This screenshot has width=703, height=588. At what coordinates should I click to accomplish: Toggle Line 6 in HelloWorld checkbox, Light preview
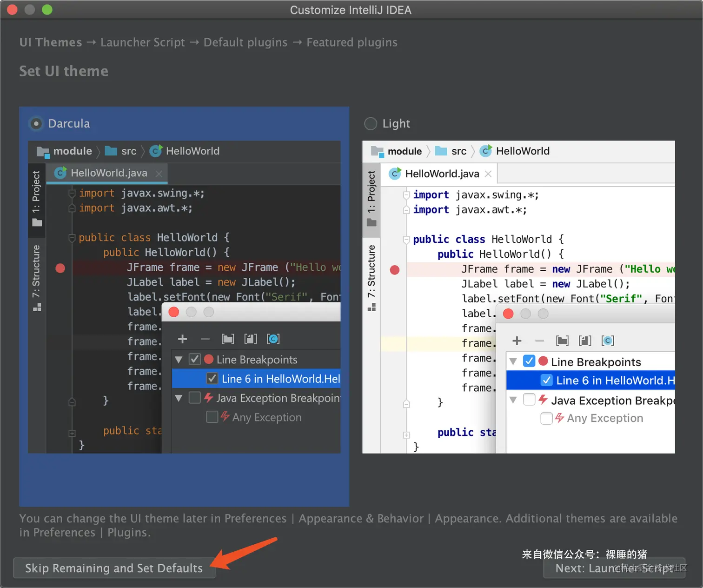[x=547, y=381]
